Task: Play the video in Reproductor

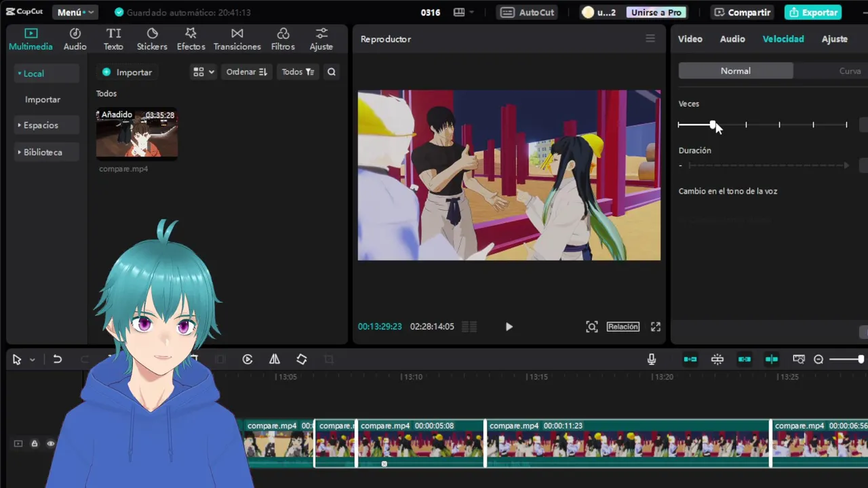Action: pos(509,327)
